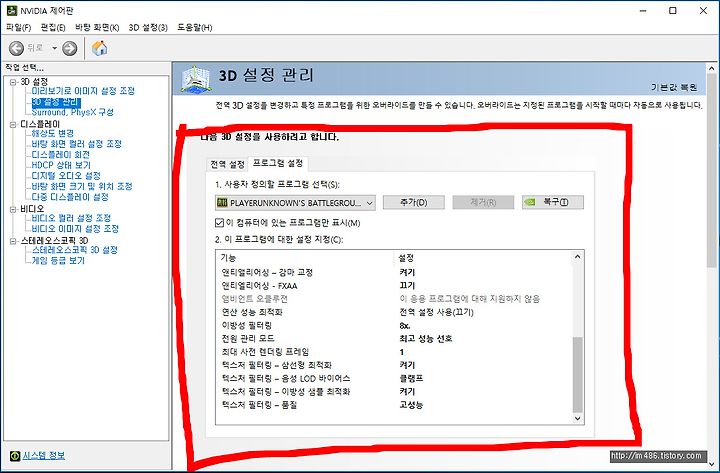Select 바탕 화면 컬러 설정 조정 item
The height and width of the screenshot is (473, 720).
pyautogui.click(x=77, y=144)
